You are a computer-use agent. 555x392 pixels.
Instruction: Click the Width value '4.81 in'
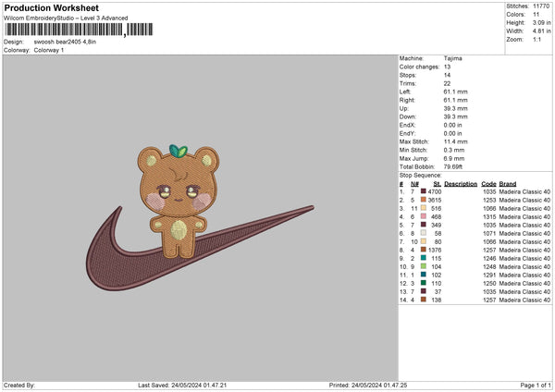[541, 31]
